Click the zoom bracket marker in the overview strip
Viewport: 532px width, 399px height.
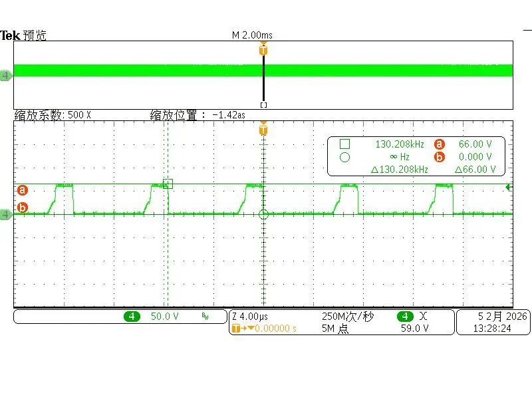tap(263, 105)
